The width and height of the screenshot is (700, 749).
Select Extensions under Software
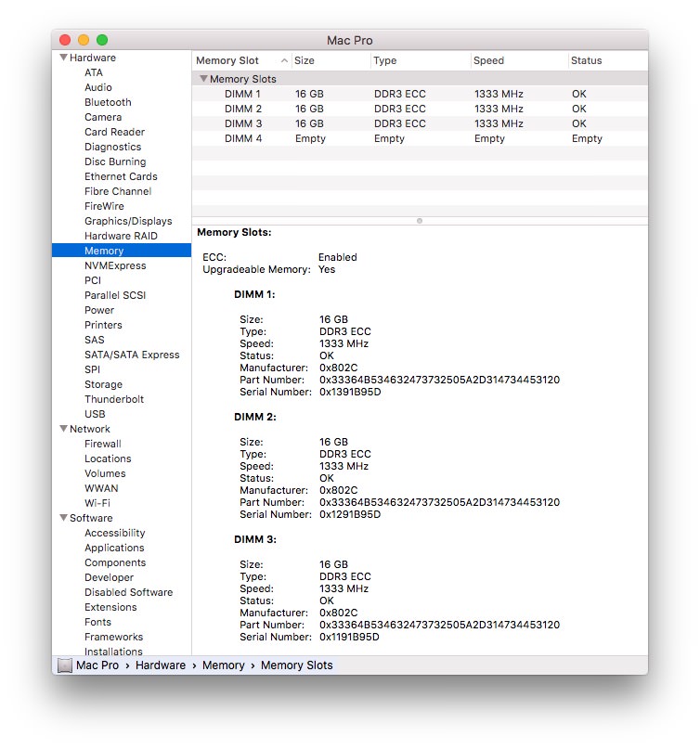[x=110, y=607]
